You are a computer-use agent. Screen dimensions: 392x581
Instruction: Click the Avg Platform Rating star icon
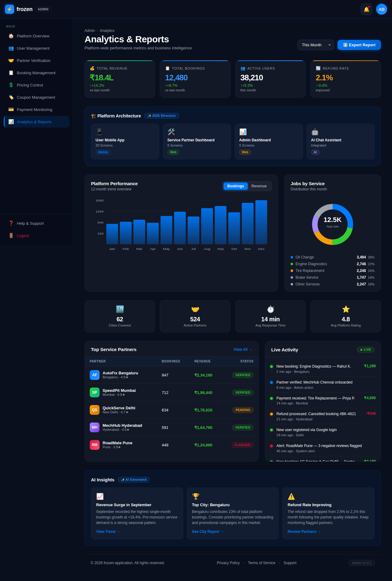pyautogui.click(x=346, y=309)
